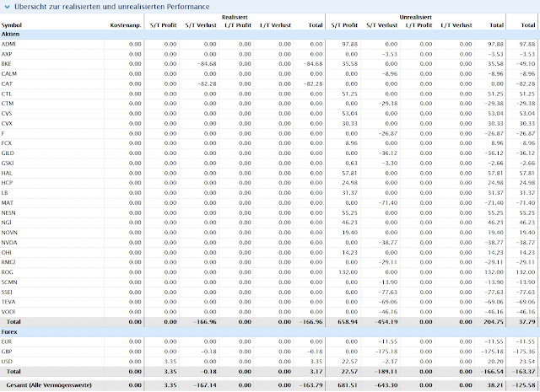The width and height of the screenshot is (540, 392).
Task: Select the CTM symbol cell
Action: [x=8, y=103]
